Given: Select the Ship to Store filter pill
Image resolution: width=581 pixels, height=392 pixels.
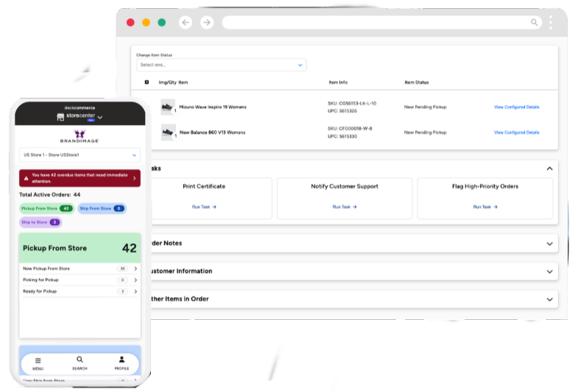Looking at the screenshot, I should click(41, 222).
